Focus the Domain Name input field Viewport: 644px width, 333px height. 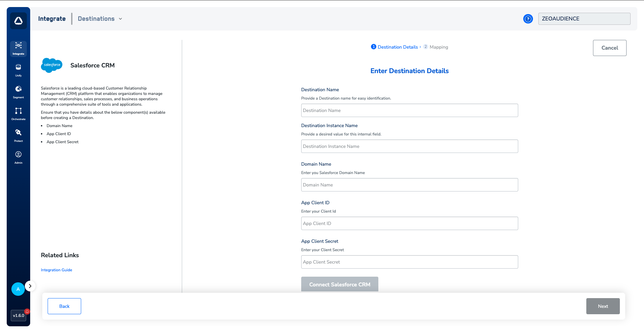point(410,185)
